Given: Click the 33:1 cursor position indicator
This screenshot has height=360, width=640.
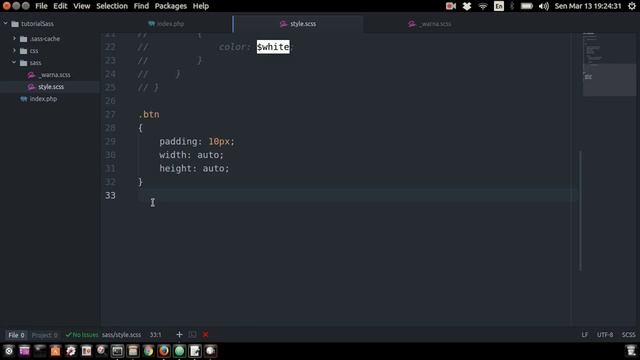Looking at the screenshot, I should pos(156,335).
